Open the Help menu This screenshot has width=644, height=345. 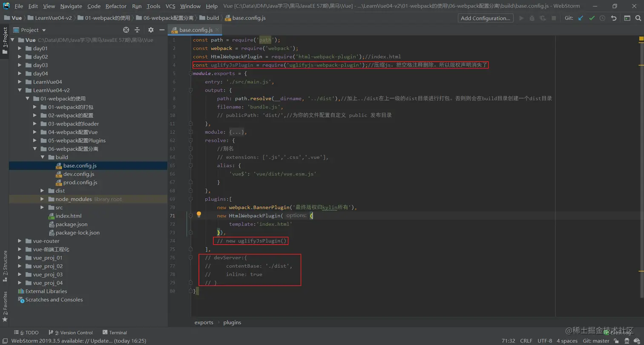[x=212, y=6]
